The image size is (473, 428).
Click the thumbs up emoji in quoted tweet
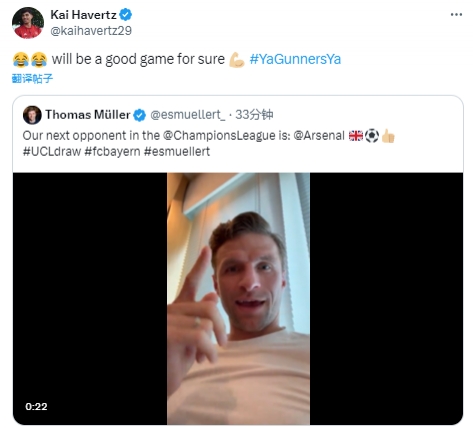tap(388, 136)
